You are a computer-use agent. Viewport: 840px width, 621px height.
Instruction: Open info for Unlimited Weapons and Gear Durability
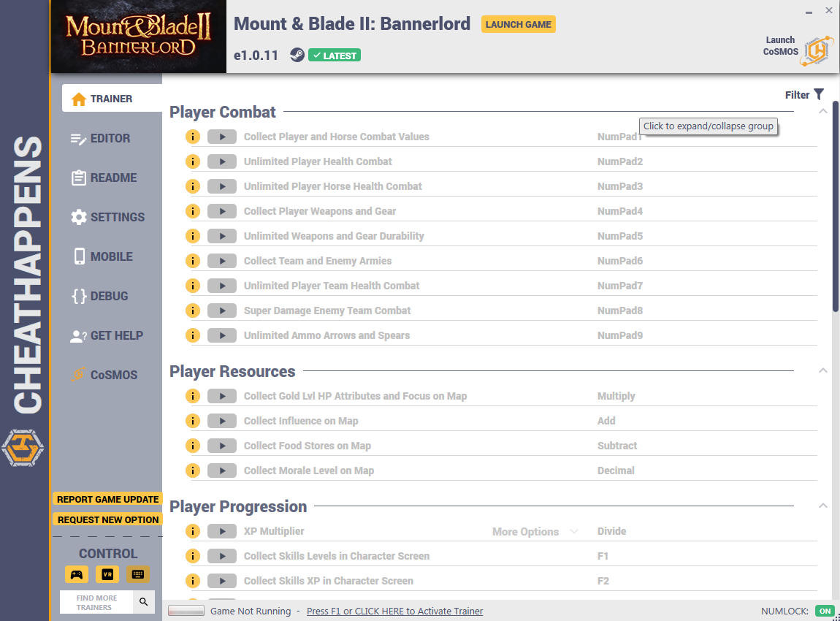(x=193, y=236)
